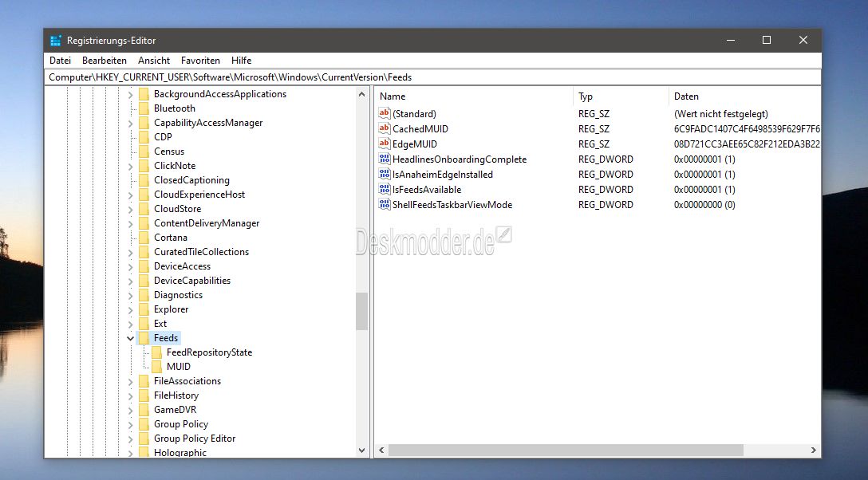The width and height of the screenshot is (868, 480).
Task: Click the CuratedTileCollections folder icon
Action: (144, 252)
